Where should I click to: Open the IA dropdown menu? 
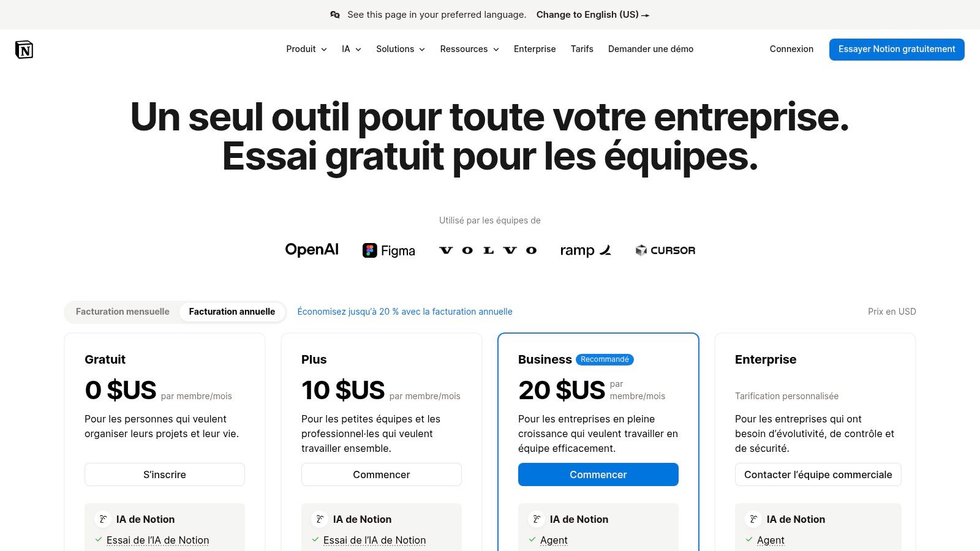352,49
